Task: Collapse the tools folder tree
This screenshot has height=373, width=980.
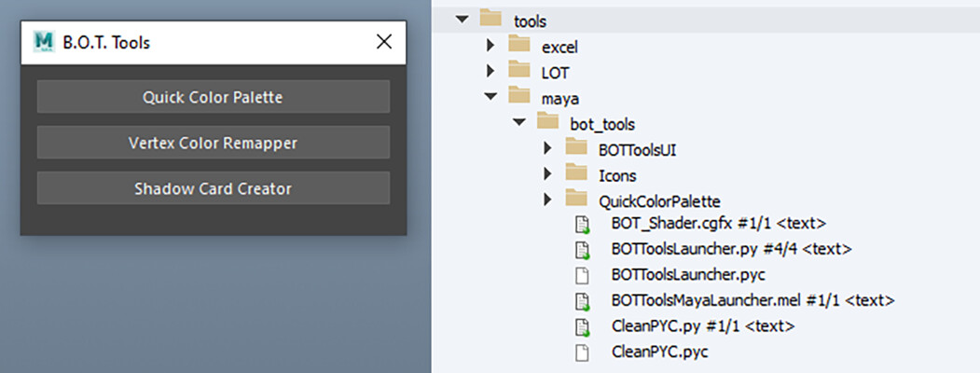Action: [460, 20]
